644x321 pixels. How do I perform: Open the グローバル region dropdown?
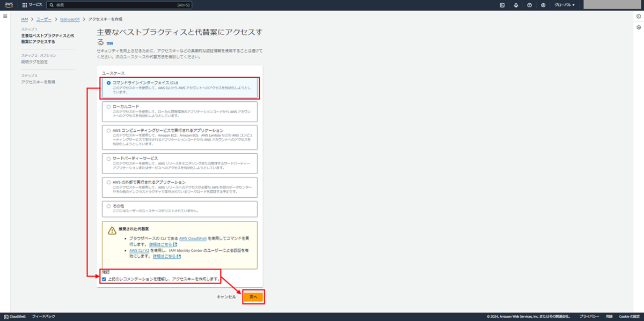(564, 5)
